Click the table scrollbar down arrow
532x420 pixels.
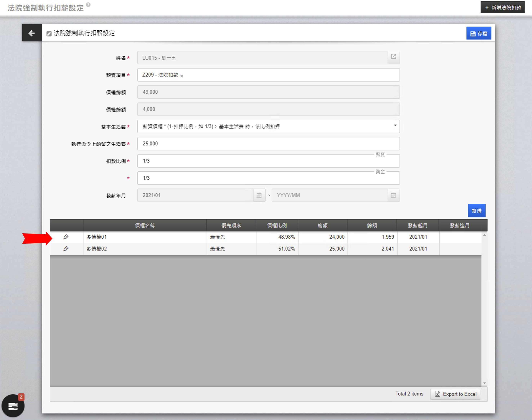[x=484, y=383]
